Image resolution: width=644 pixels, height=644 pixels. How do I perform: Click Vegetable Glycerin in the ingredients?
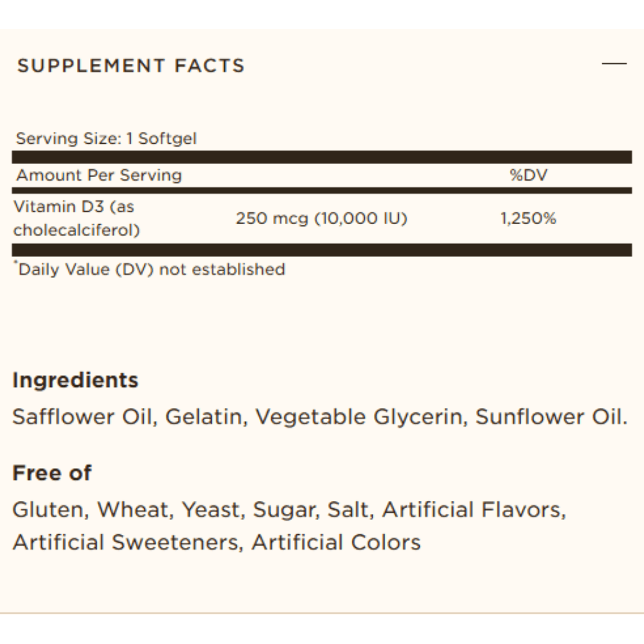pos(358,417)
